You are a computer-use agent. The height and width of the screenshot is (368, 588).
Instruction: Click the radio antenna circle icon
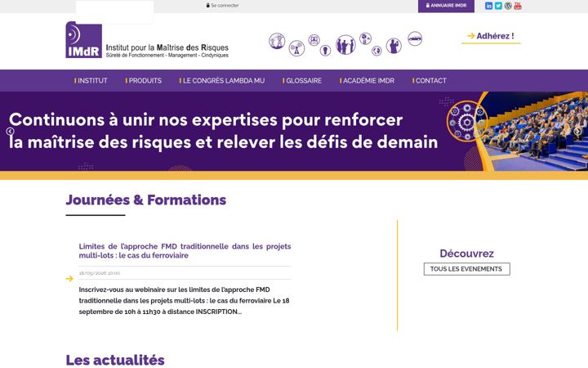coord(296,48)
